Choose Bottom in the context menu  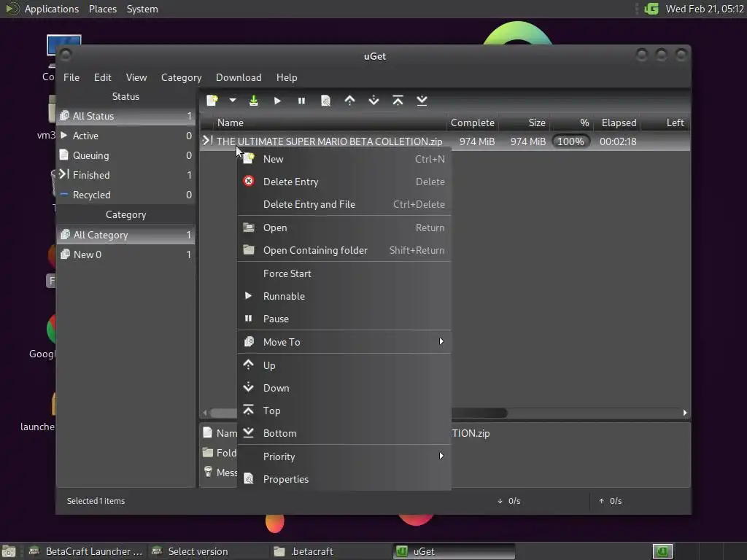pyautogui.click(x=344, y=433)
